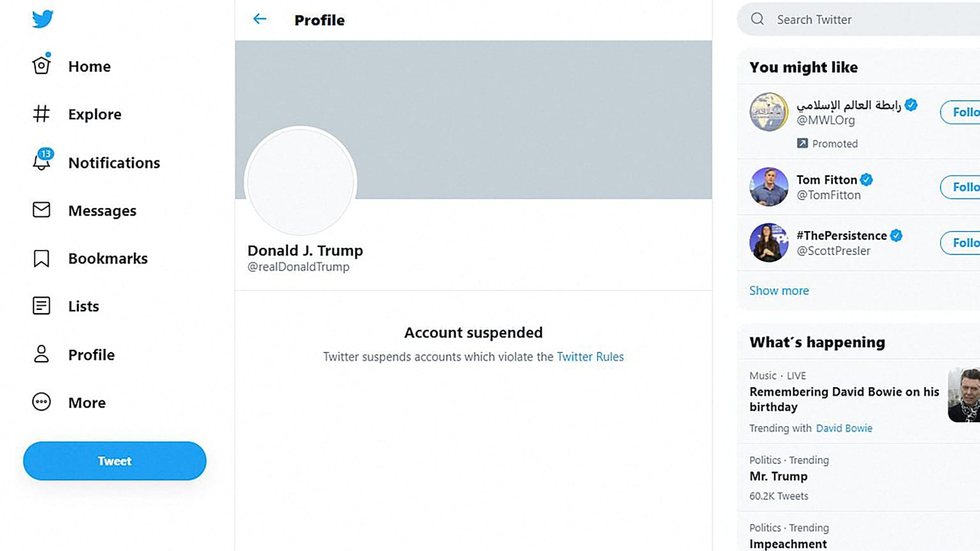
Task: Open the David Bowie trending link
Action: (844, 428)
